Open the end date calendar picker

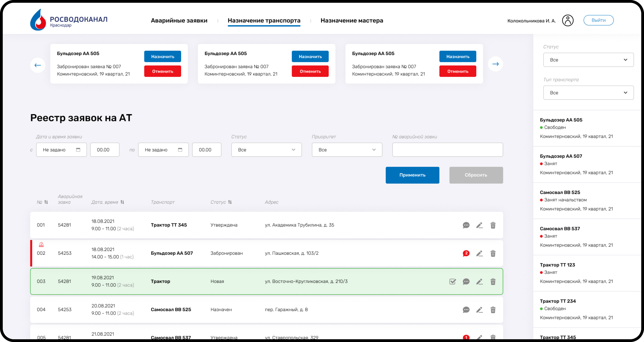180,150
